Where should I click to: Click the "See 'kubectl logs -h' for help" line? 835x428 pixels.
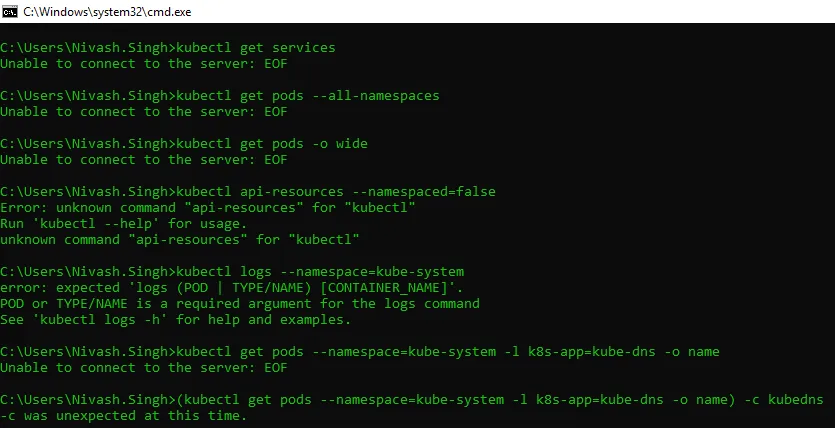pyautogui.click(x=176, y=319)
